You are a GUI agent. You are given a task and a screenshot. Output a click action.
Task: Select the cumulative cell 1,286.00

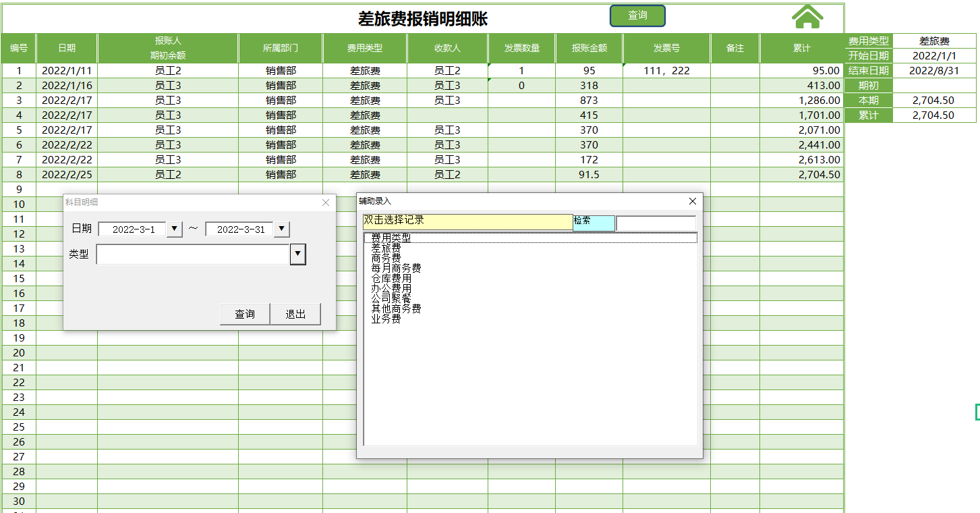click(x=801, y=100)
